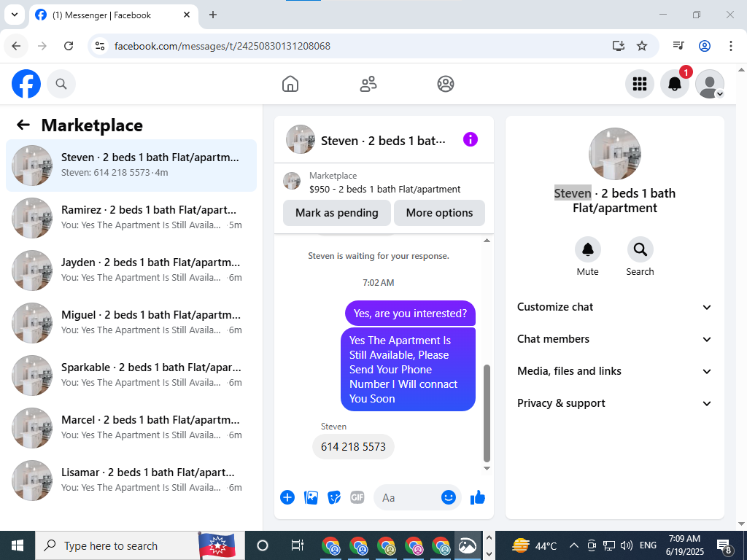Screen dimensions: 747x560
Task: Click the Facebook search magnifier icon
Action: (61, 84)
